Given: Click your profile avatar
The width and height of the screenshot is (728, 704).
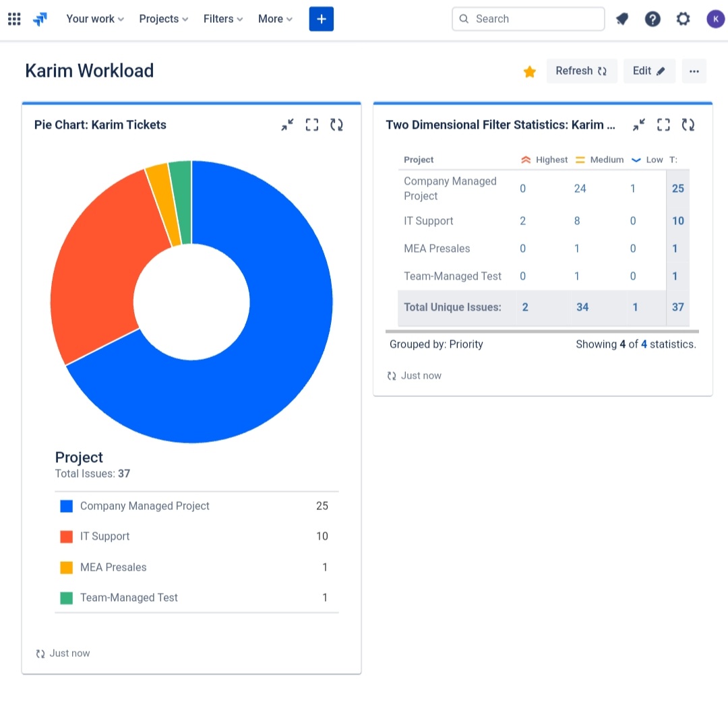Looking at the screenshot, I should 715,18.
